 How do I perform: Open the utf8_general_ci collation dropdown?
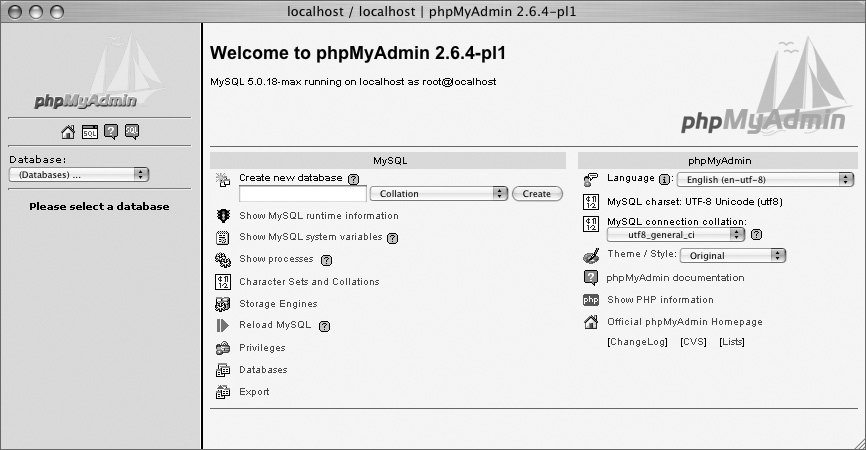(676, 235)
